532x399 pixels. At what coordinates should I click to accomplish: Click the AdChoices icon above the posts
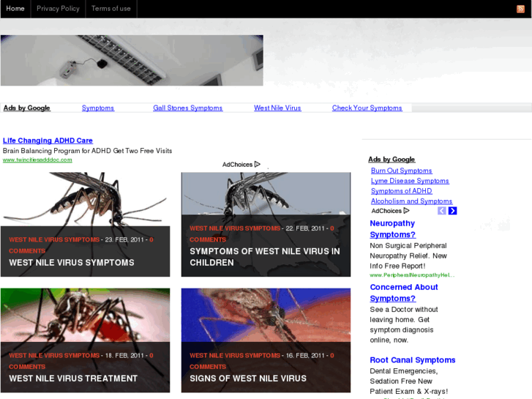click(x=257, y=165)
